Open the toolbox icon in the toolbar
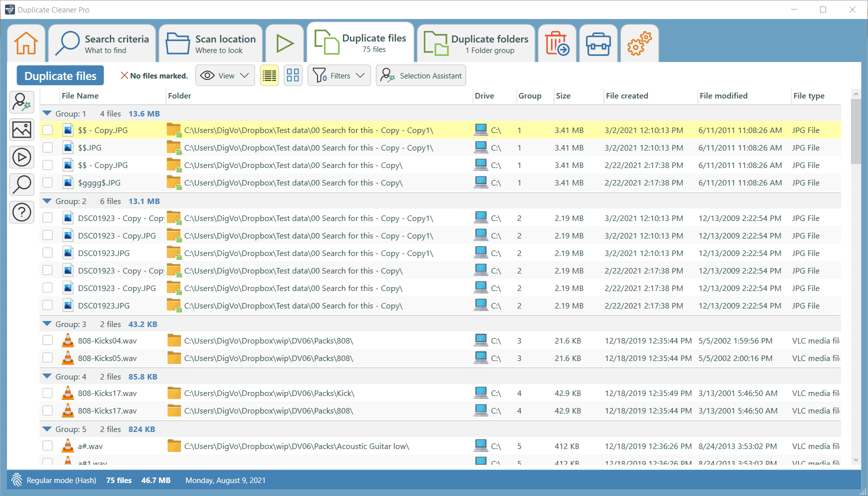Image resolution: width=868 pixels, height=496 pixels. tap(598, 43)
